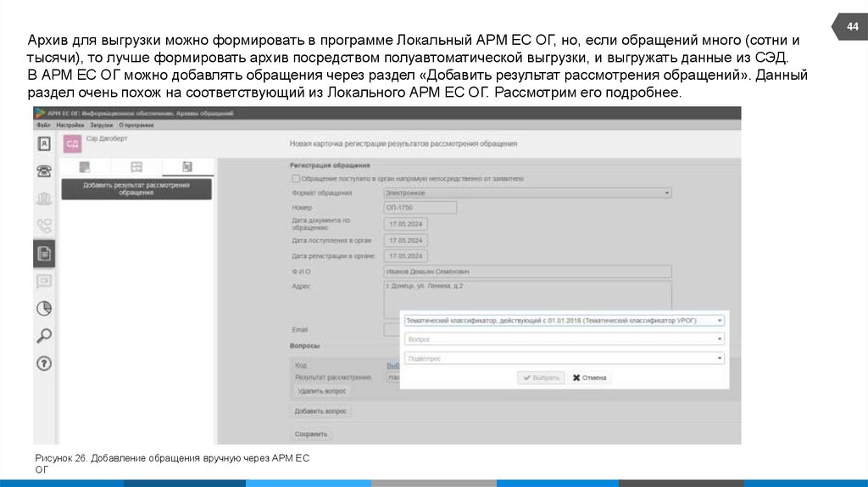The width and height of the screenshot is (868, 487).
Task: Open the help question mark icon
Action: (44, 363)
